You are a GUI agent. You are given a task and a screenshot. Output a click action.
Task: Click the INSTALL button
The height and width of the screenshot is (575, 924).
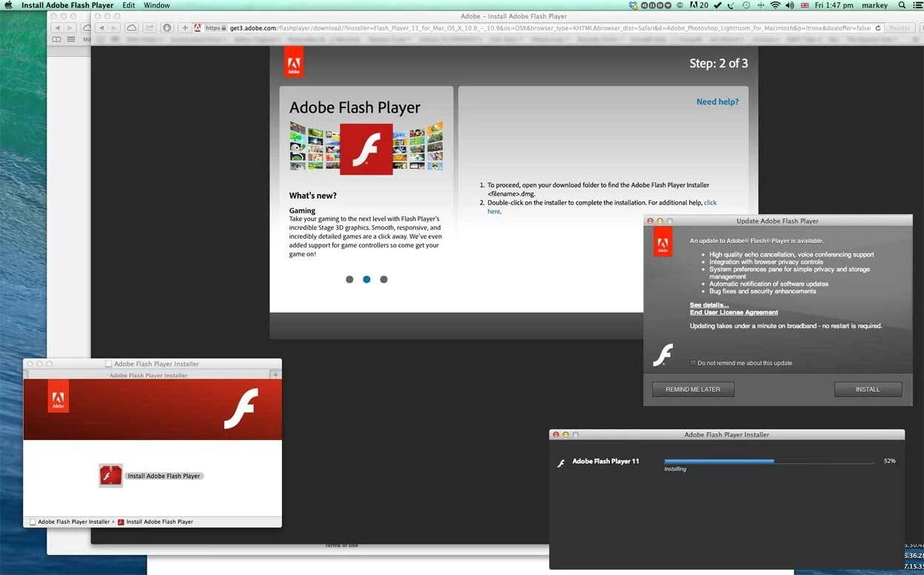click(868, 389)
